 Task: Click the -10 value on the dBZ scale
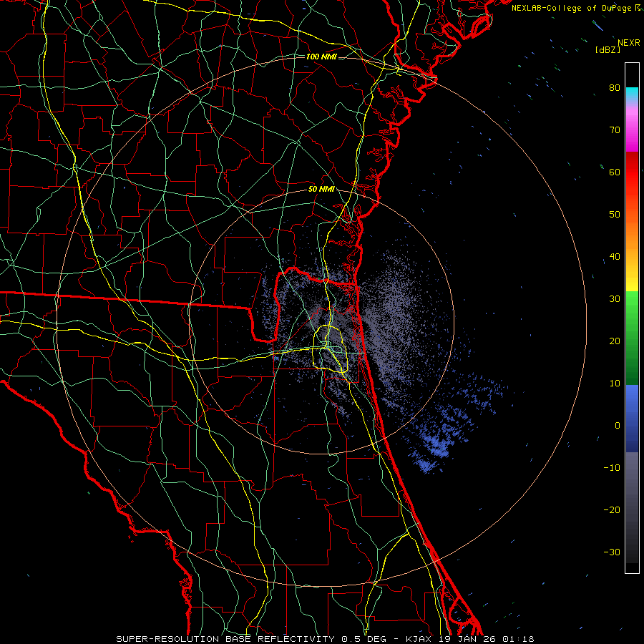(612, 467)
